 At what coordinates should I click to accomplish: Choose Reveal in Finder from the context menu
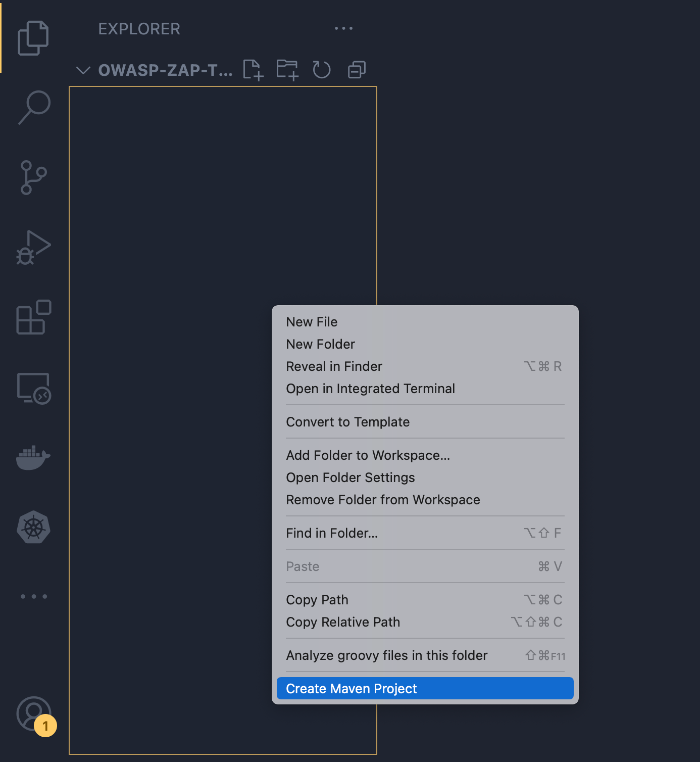334,366
